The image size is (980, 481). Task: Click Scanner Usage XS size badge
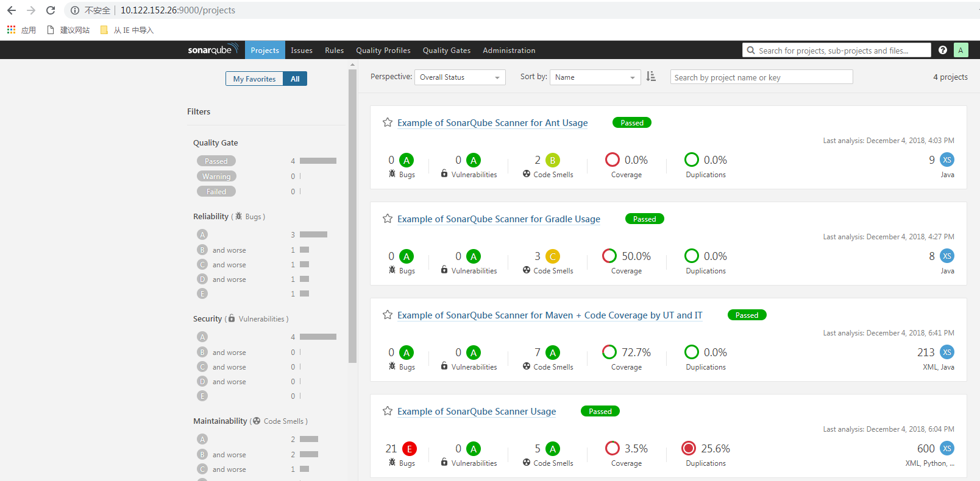947,448
